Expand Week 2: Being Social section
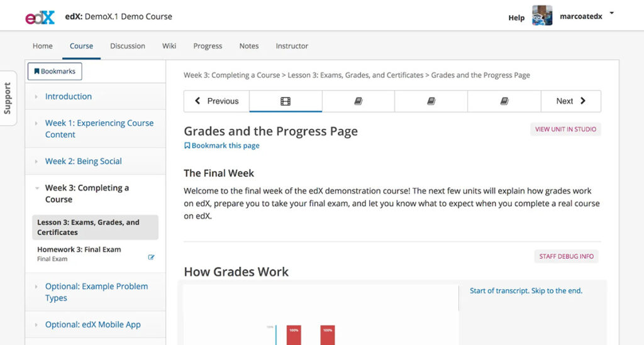Image resolution: width=644 pixels, height=345 pixels. pyautogui.click(x=96, y=162)
